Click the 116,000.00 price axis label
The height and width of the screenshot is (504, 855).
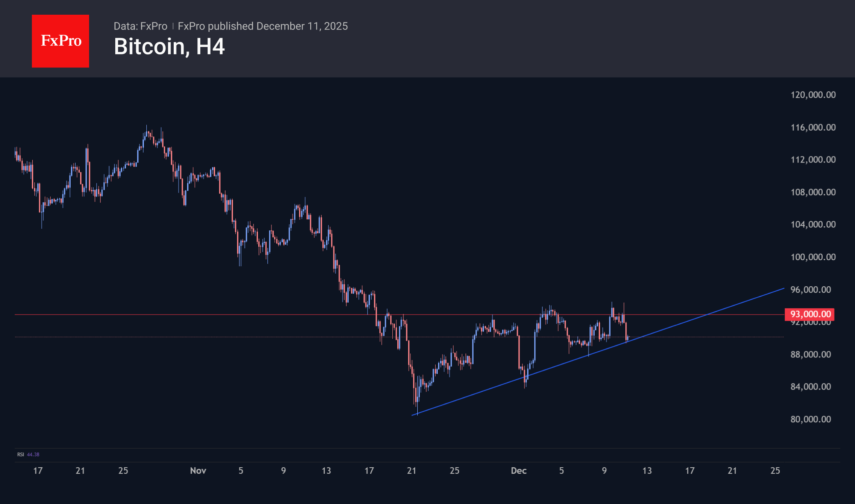coord(813,127)
